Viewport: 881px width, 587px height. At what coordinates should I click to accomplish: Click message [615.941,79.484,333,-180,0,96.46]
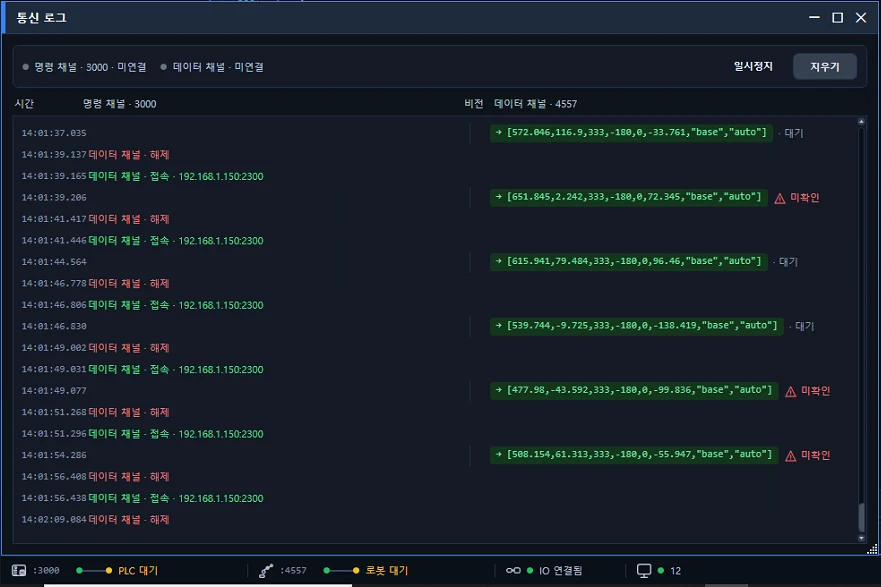tap(629, 261)
